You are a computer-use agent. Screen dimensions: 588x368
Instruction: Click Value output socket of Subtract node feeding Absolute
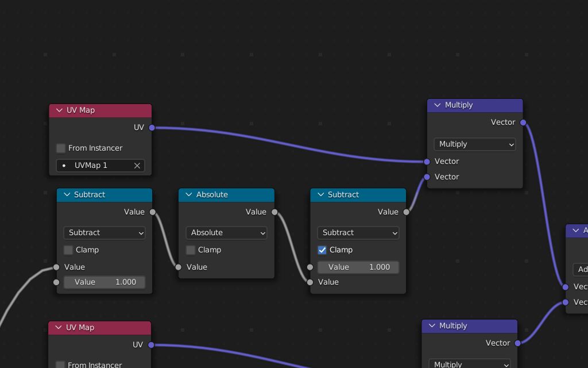pos(153,212)
